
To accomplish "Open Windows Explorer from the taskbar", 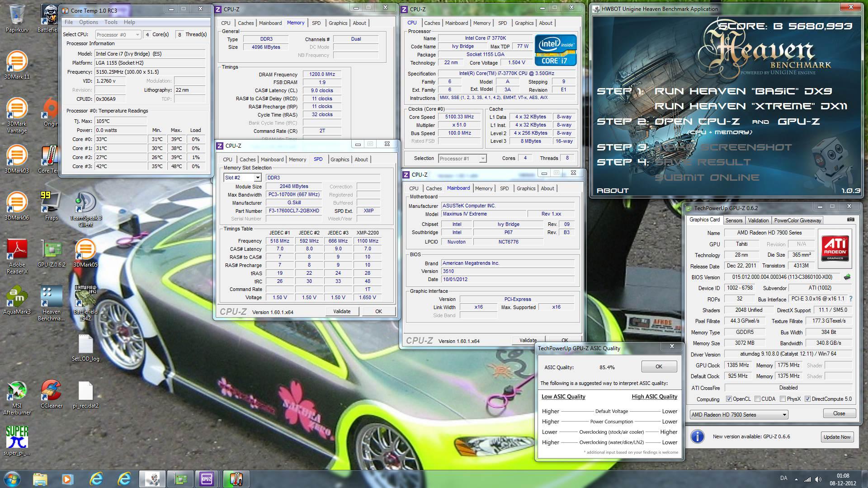I will (x=40, y=479).
